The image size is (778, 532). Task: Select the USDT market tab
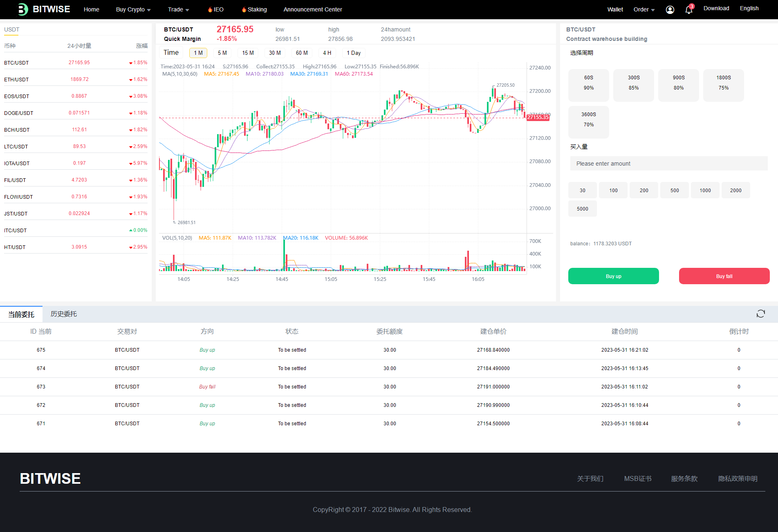pos(11,29)
